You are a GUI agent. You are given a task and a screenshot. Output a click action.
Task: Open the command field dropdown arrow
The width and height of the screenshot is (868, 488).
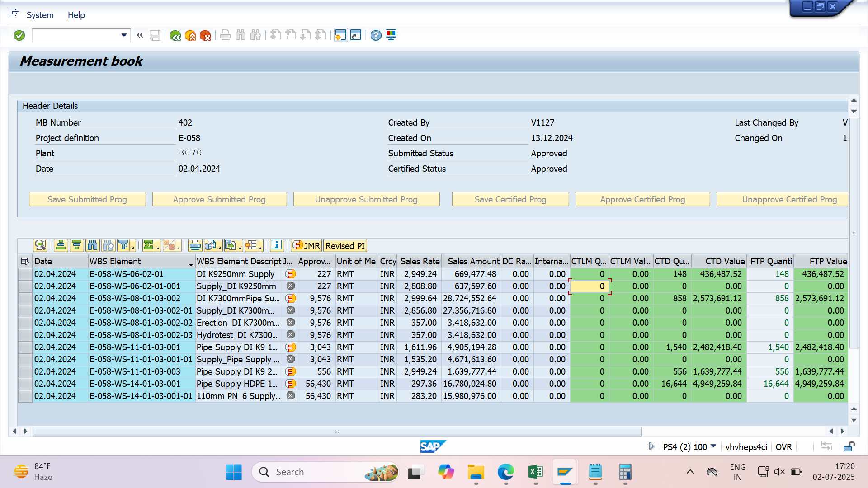pos(124,35)
